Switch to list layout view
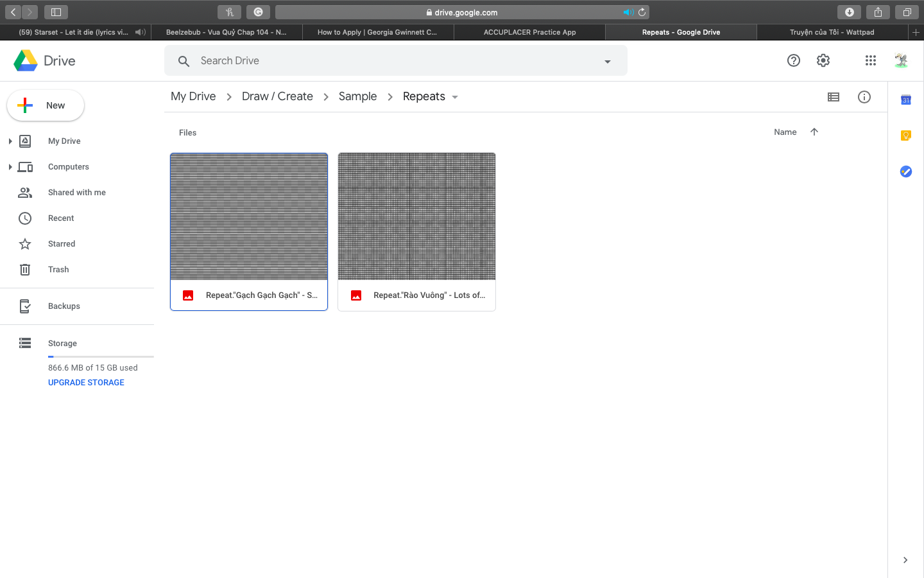 click(x=834, y=97)
